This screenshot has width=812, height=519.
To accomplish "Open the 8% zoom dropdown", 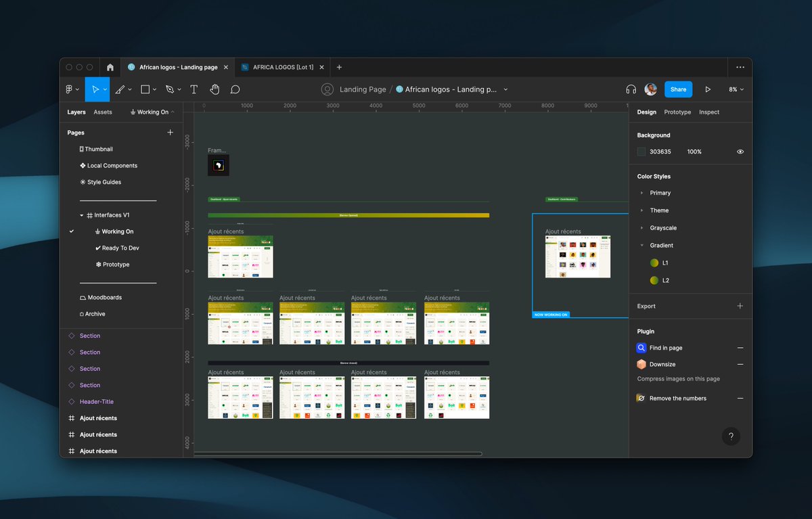I will (x=736, y=89).
